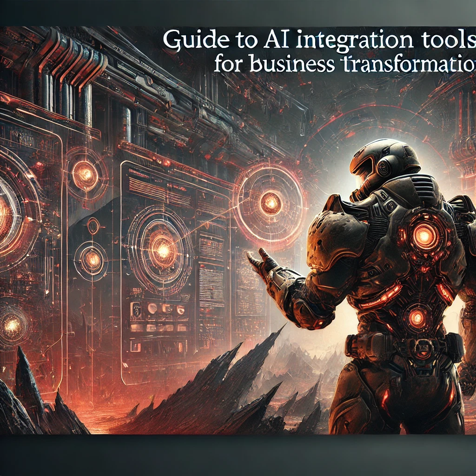Click the small empty ring icon on the wall

93,226
